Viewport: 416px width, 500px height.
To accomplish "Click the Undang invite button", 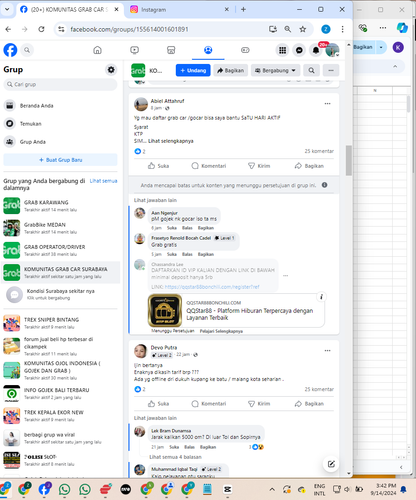I will (x=193, y=70).
